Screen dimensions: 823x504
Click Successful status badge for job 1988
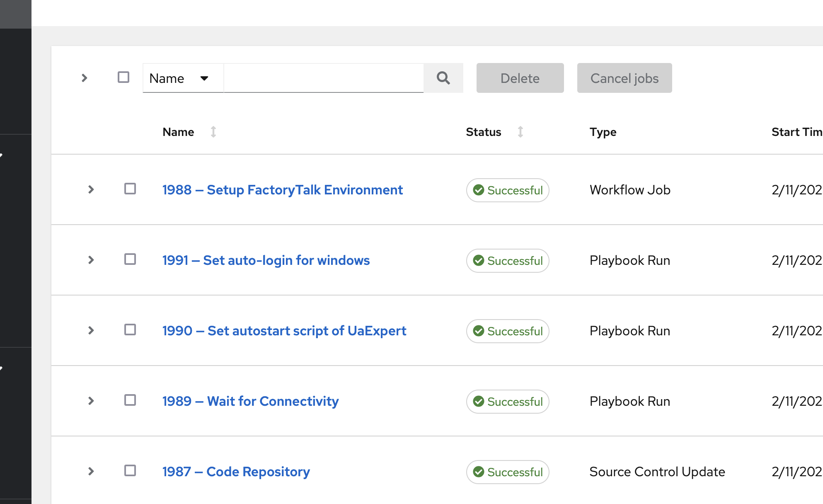508,190
